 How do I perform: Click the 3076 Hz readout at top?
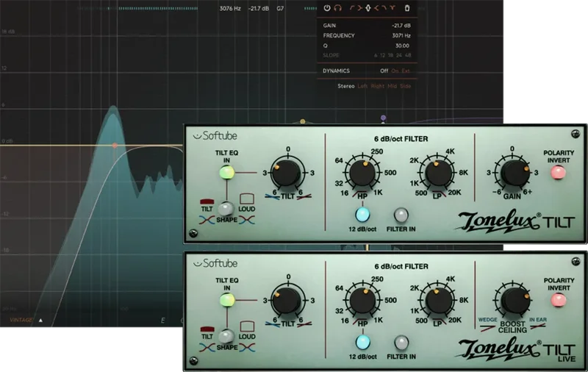coord(230,8)
